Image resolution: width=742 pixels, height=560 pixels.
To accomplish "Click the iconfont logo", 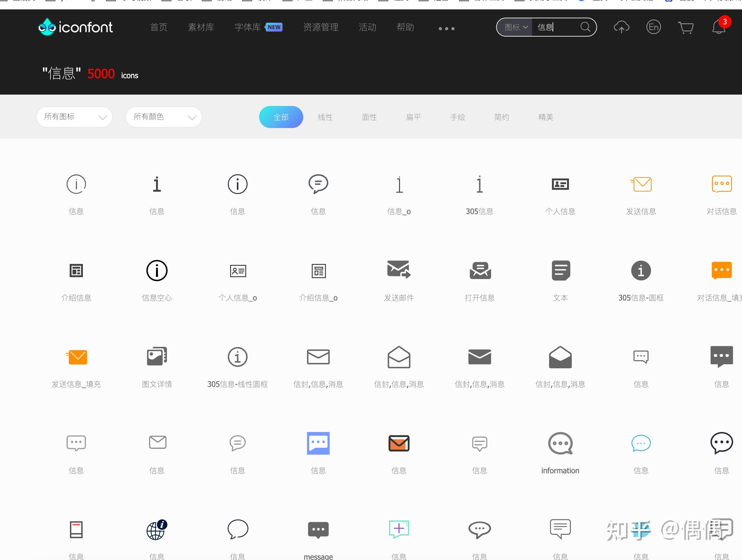I will 75,27.
